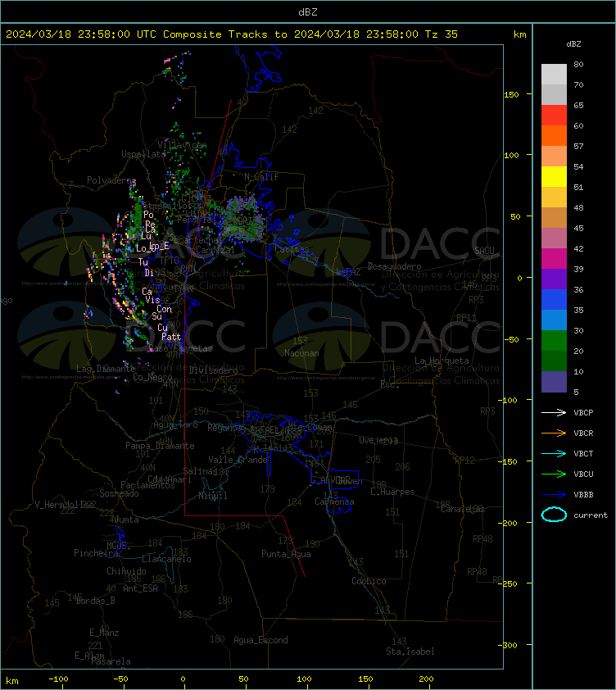The width and height of the screenshot is (616, 690).
Task: Click the 'Nacunan' map label
Action: [x=301, y=353]
